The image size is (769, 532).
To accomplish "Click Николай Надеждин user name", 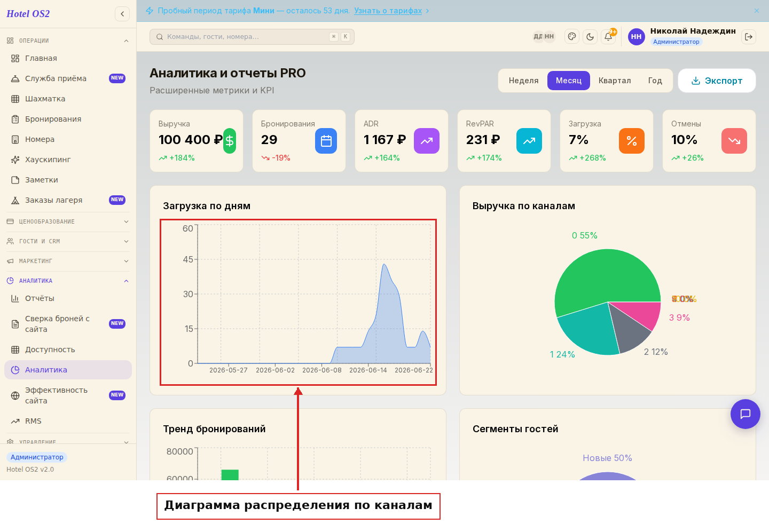I will [693, 31].
